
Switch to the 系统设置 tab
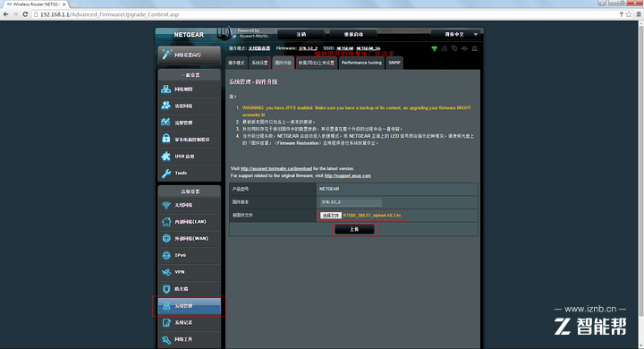click(x=259, y=63)
